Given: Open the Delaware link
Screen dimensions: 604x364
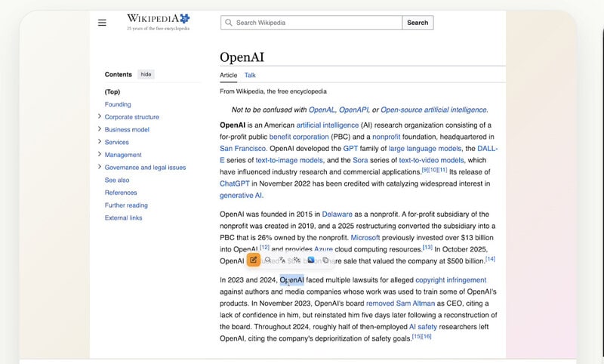Looking at the screenshot, I should click(337, 214).
